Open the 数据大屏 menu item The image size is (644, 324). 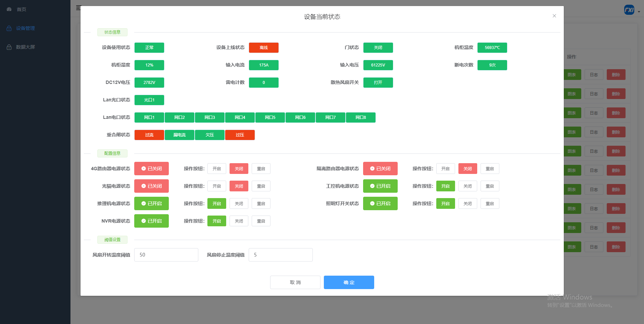coord(26,47)
